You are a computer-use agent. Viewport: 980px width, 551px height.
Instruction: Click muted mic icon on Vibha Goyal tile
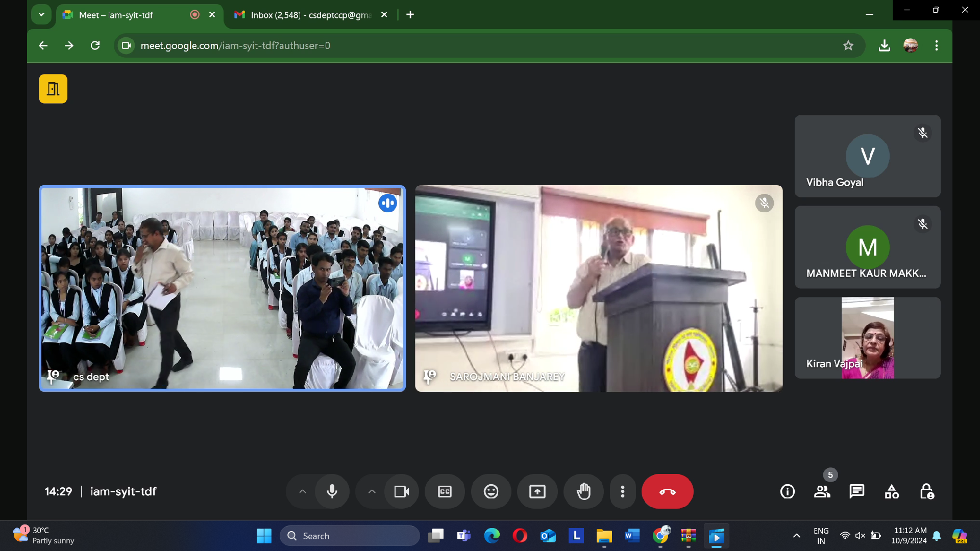[x=923, y=133]
